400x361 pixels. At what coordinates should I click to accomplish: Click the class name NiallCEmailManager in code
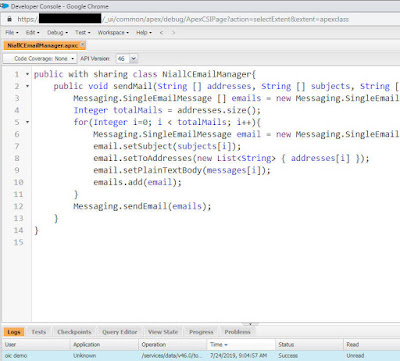(x=207, y=74)
